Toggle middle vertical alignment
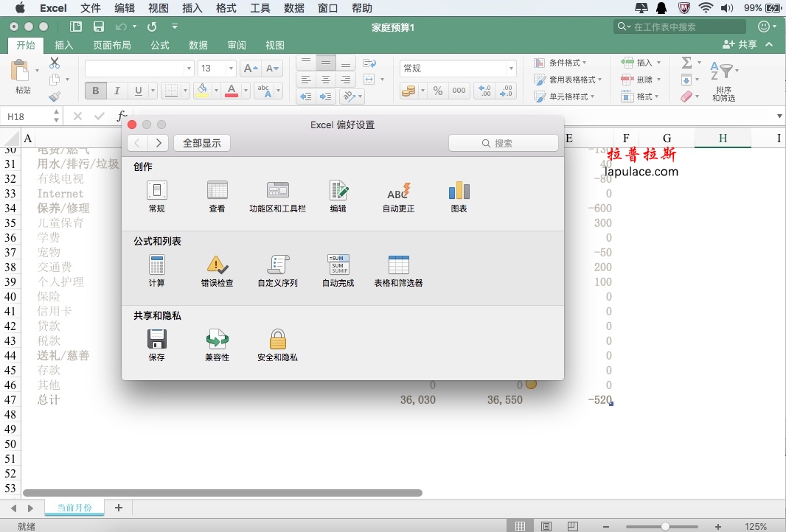 tap(326, 63)
